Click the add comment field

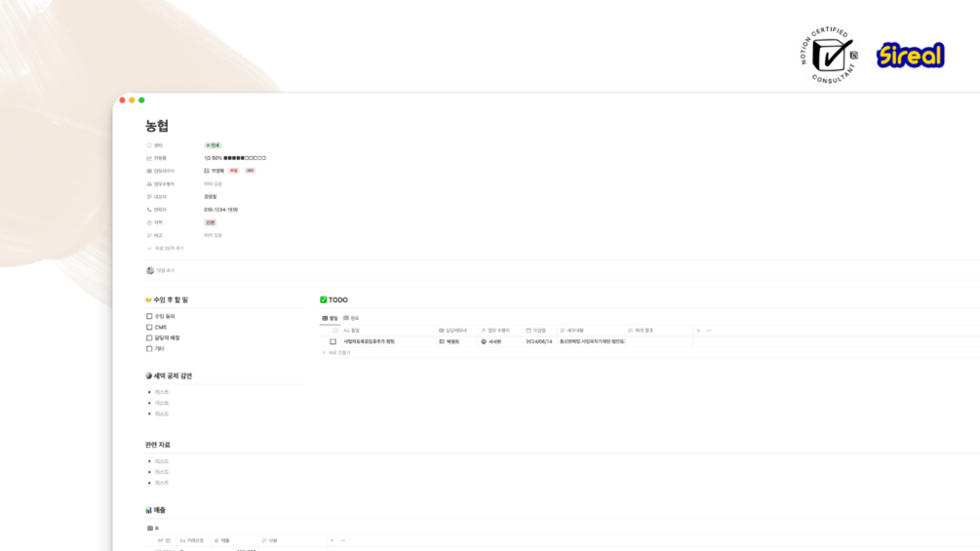166,270
